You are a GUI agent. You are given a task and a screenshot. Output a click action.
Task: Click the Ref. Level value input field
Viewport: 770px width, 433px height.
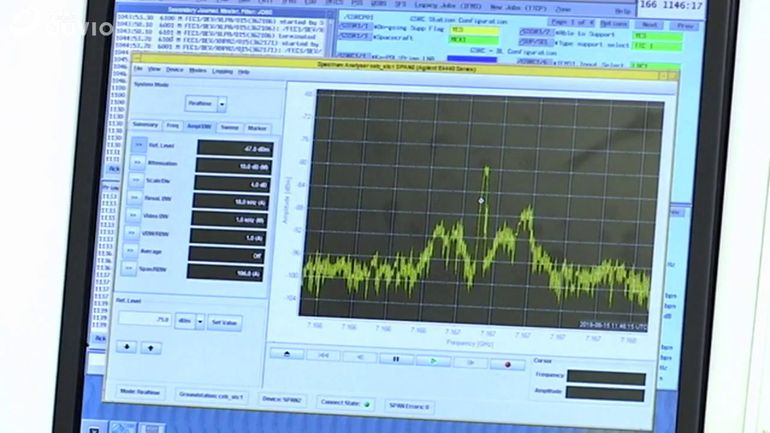click(x=144, y=320)
